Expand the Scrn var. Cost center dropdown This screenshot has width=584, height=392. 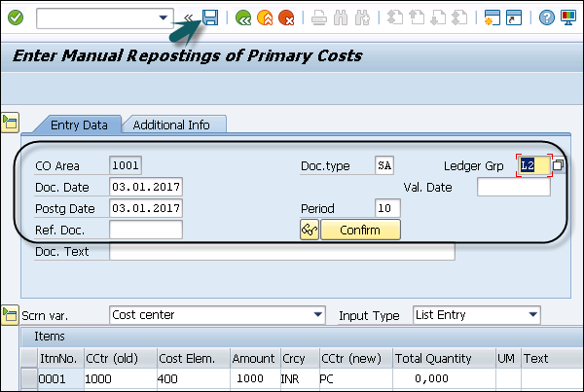pyautogui.click(x=318, y=315)
